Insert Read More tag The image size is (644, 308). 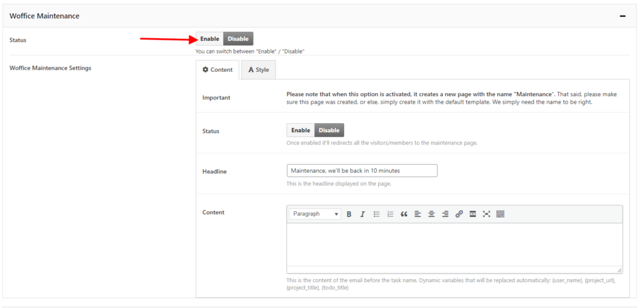472,214
